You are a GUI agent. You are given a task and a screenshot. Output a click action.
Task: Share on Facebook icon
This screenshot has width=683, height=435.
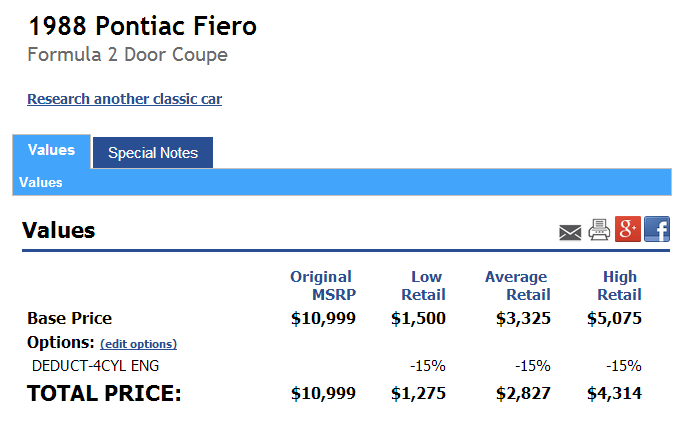click(657, 229)
